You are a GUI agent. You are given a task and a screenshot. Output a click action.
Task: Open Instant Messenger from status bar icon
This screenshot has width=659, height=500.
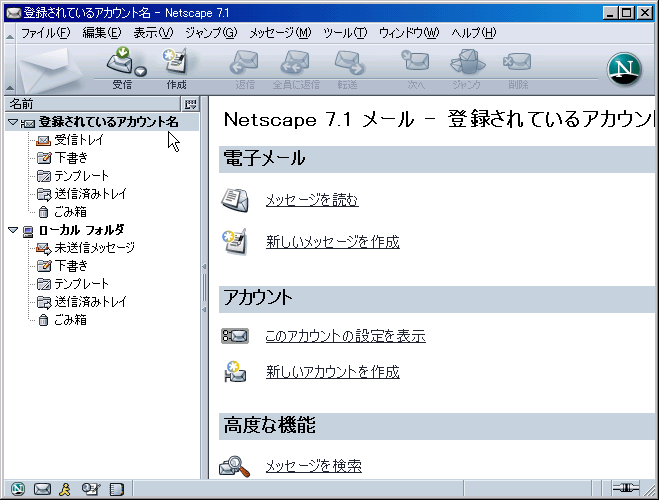[x=65, y=489]
